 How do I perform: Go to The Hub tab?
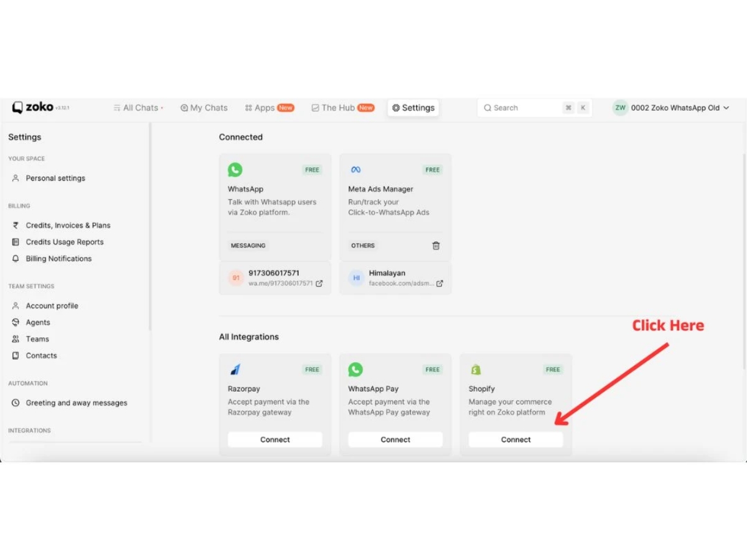click(342, 108)
